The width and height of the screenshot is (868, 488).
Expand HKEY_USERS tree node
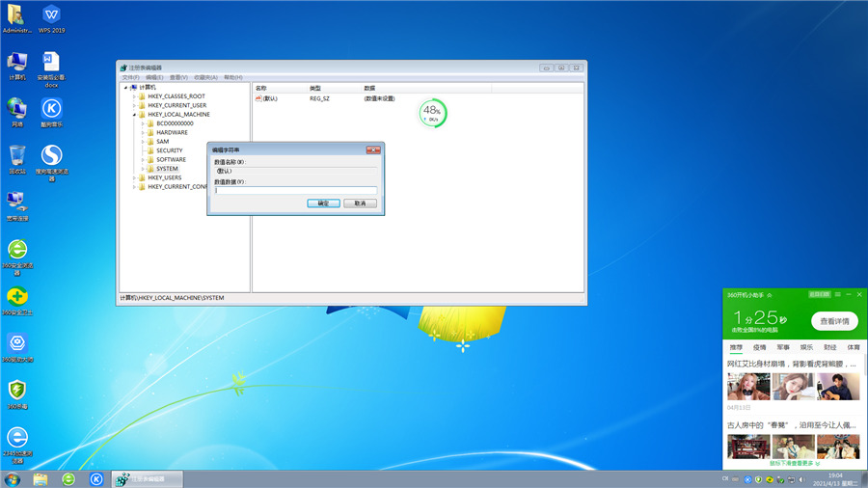click(x=134, y=177)
